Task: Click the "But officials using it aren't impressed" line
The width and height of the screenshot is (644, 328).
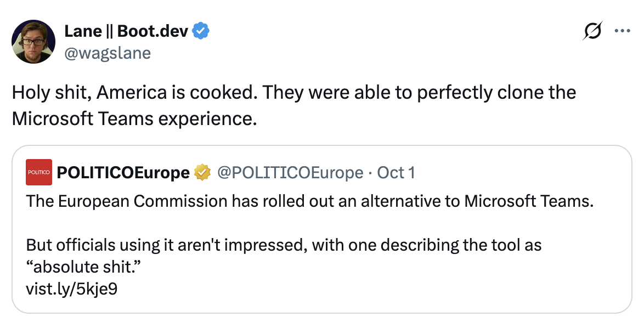Action: pos(284,245)
